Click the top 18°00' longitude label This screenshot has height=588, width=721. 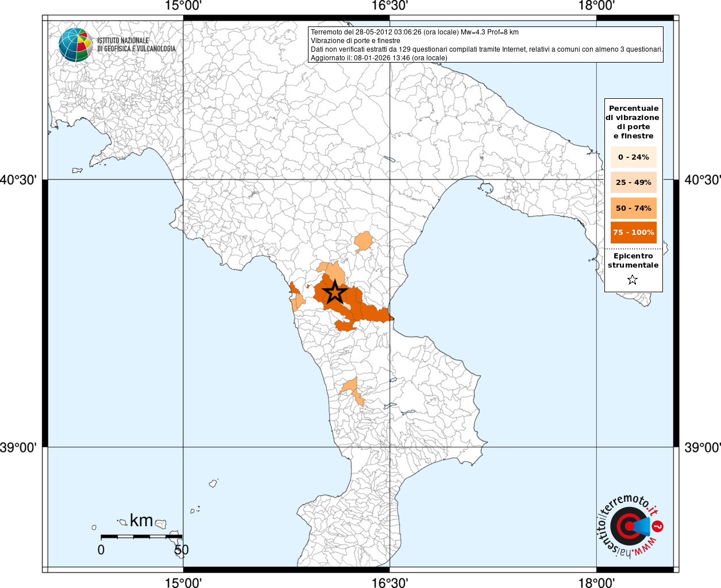click(596, 6)
